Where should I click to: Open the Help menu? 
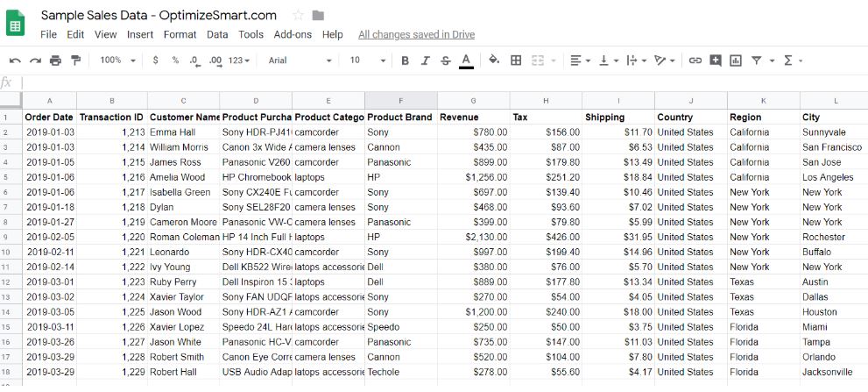(x=332, y=34)
